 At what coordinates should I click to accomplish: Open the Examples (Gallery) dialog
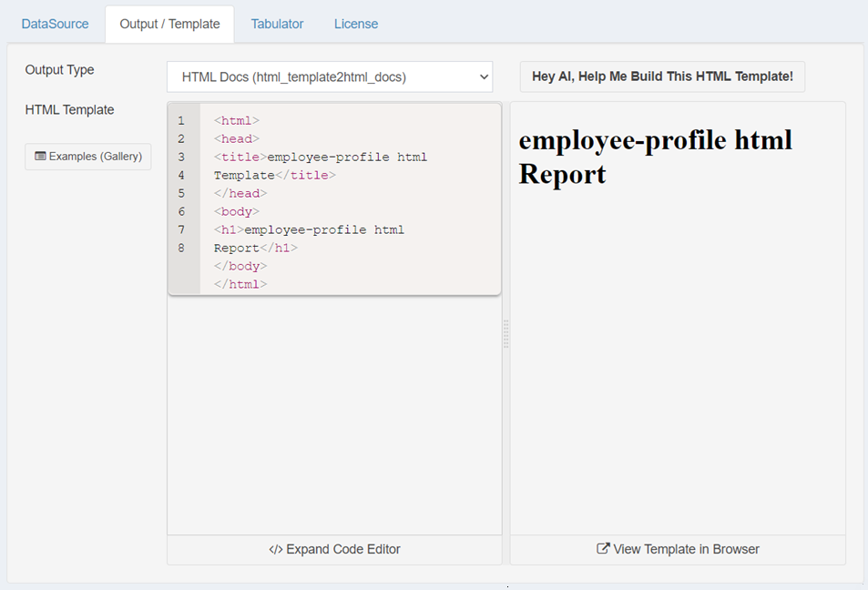point(87,157)
